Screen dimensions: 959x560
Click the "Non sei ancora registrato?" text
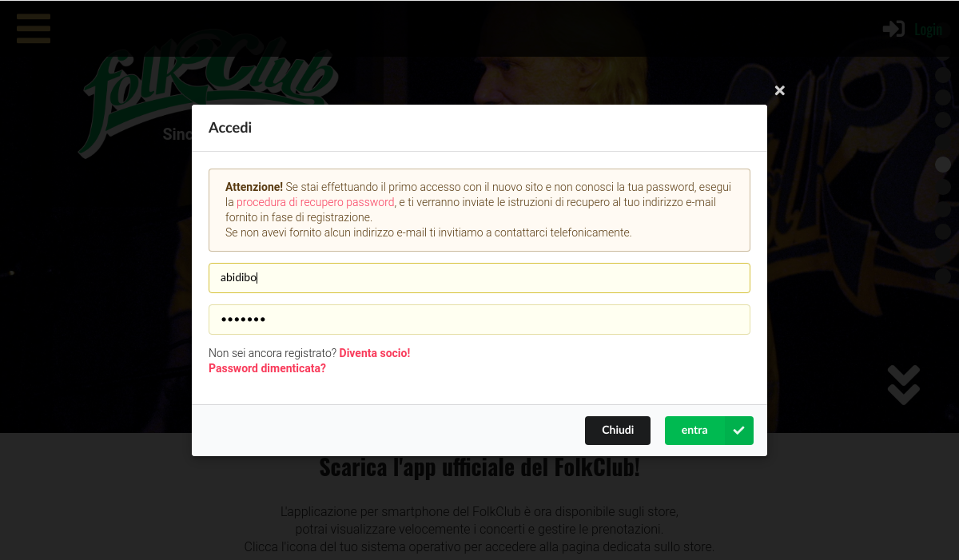point(272,353)
